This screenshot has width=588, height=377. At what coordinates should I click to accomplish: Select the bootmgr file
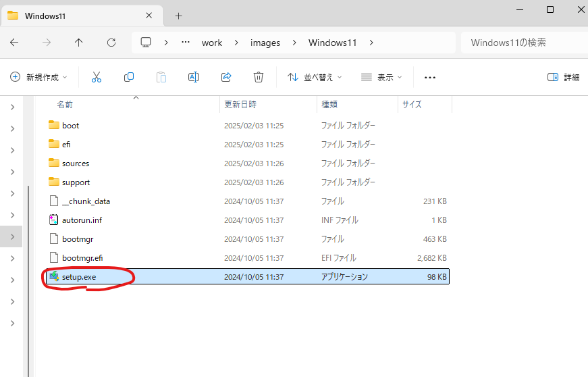tap(248, 239)
